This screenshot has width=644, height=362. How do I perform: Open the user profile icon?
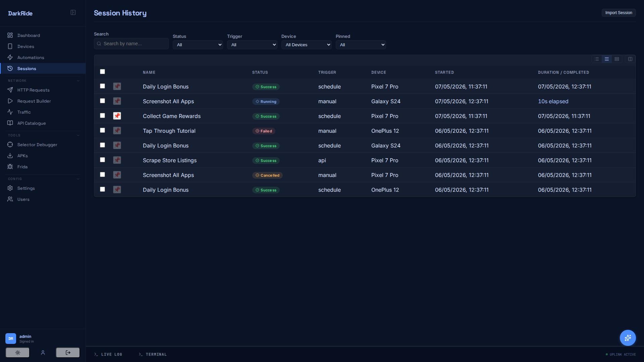43,353
